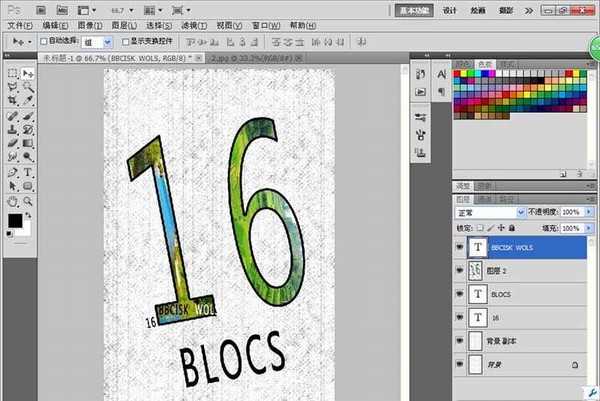Screen dimensions: 600x401
Task: Switch to the Design workspace
Action: coord(450,10)
